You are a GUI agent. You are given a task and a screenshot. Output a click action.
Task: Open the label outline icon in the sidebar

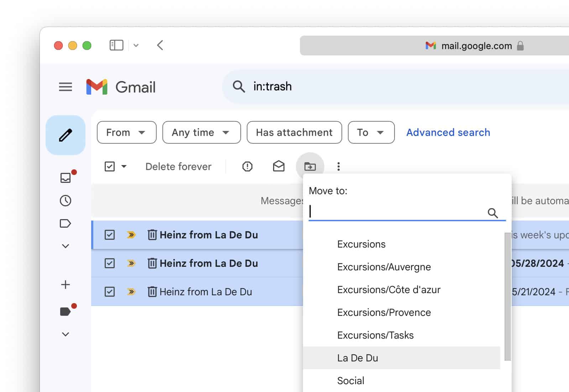coord(66,223)
